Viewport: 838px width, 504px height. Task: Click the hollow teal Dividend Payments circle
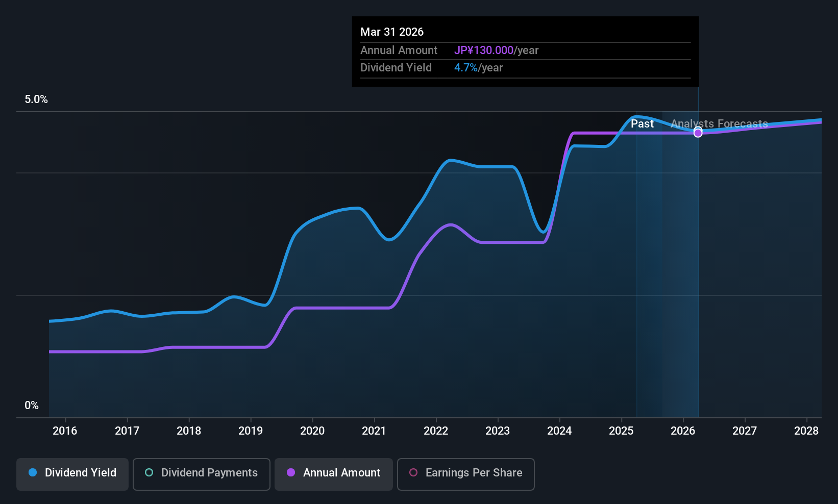(149, 473)
